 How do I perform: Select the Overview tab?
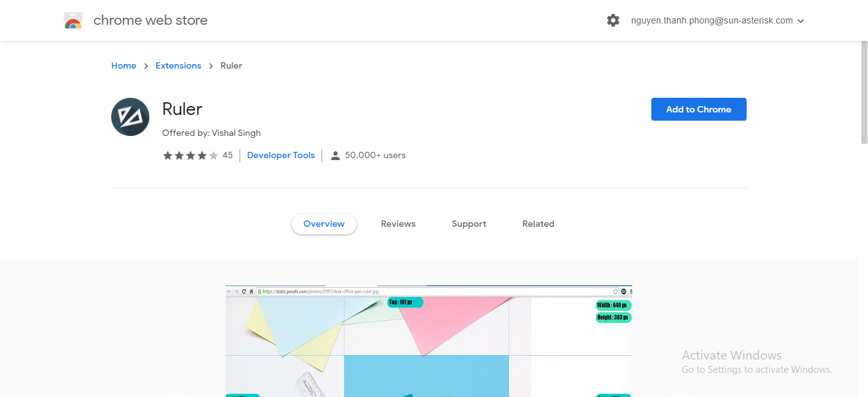[324, 224]
